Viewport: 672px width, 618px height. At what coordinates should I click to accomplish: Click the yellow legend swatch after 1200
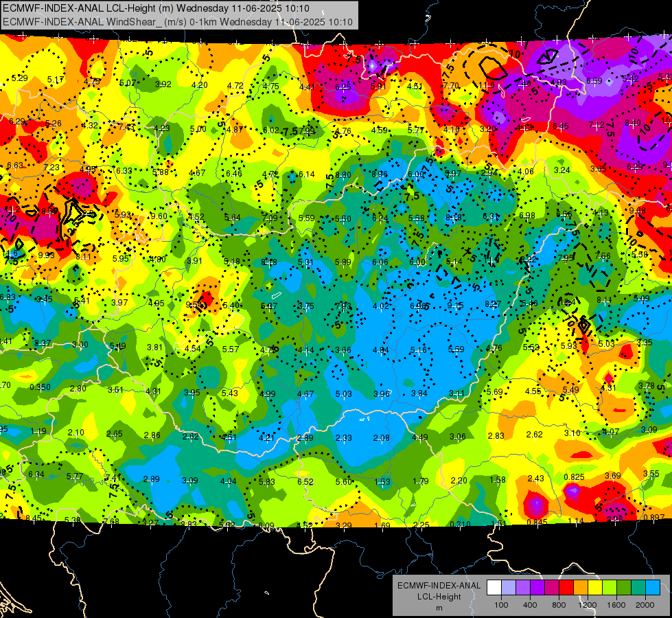595,588
